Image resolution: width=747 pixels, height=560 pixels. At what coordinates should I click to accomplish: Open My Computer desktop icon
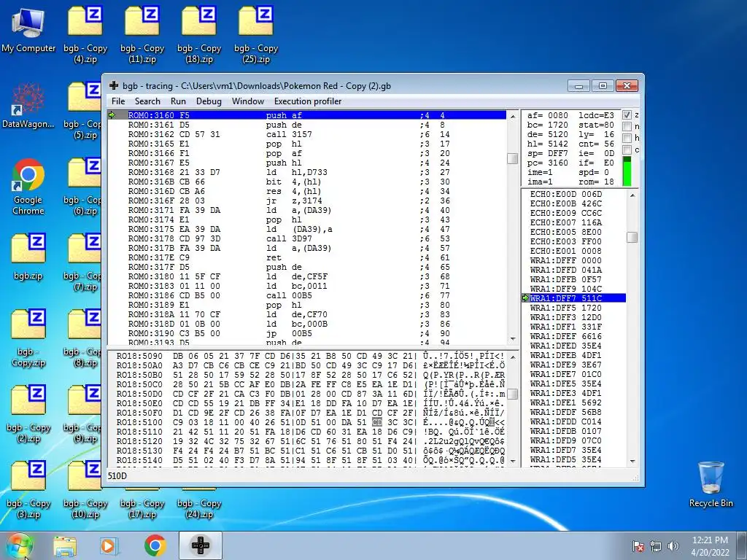[x=28, y=29]
